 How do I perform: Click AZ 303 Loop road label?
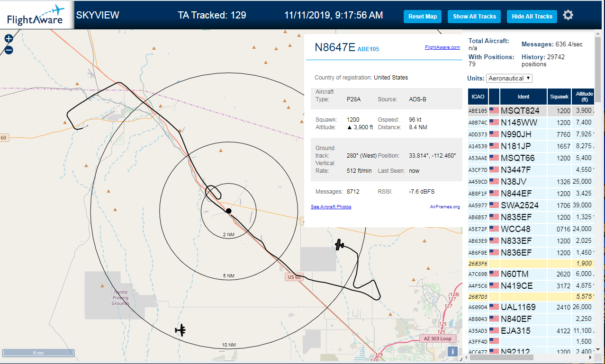click(438, 338)
